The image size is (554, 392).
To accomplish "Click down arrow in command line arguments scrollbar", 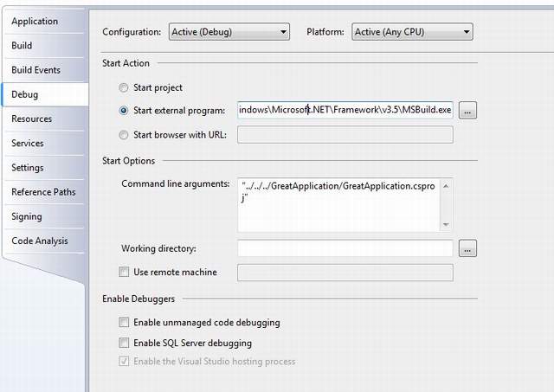I will pyautogui.click(x=446, y=225).
